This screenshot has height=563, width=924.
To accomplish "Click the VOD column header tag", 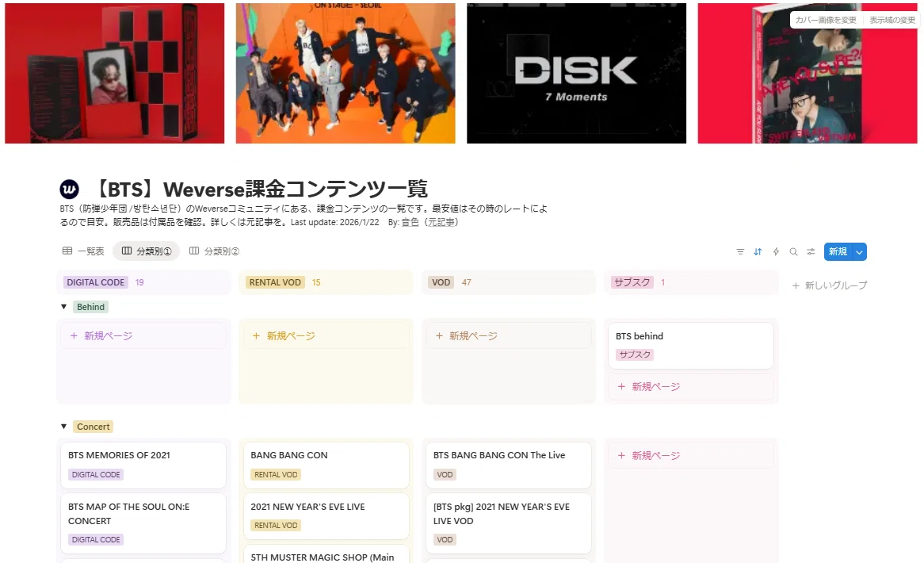I will click(x=441, y=282).
